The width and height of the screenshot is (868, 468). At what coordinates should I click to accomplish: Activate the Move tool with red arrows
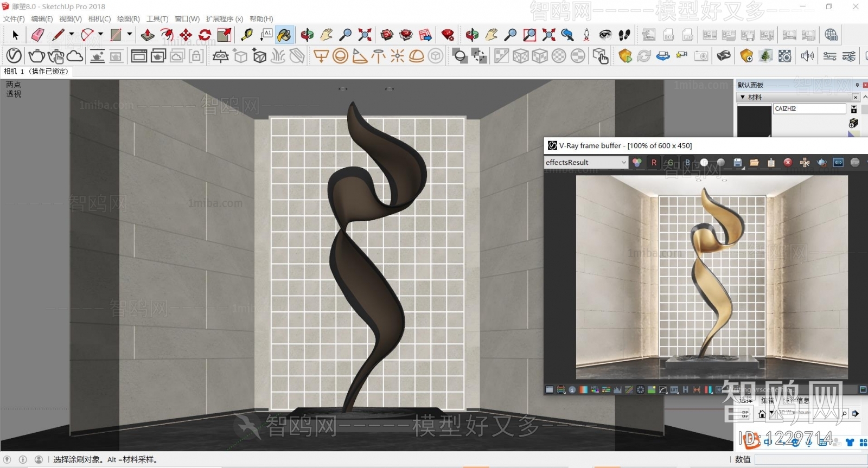186,35
